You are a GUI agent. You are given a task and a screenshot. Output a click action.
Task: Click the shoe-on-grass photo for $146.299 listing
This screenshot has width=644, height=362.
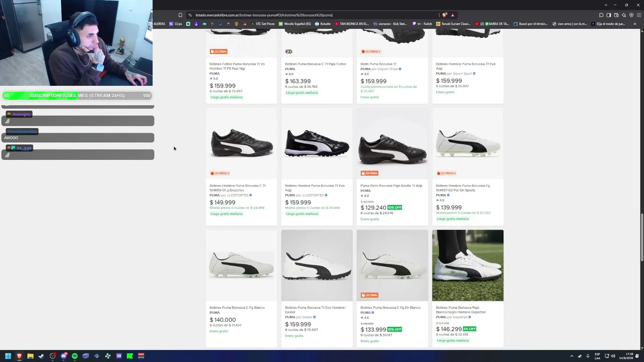(x=468, y=265)
